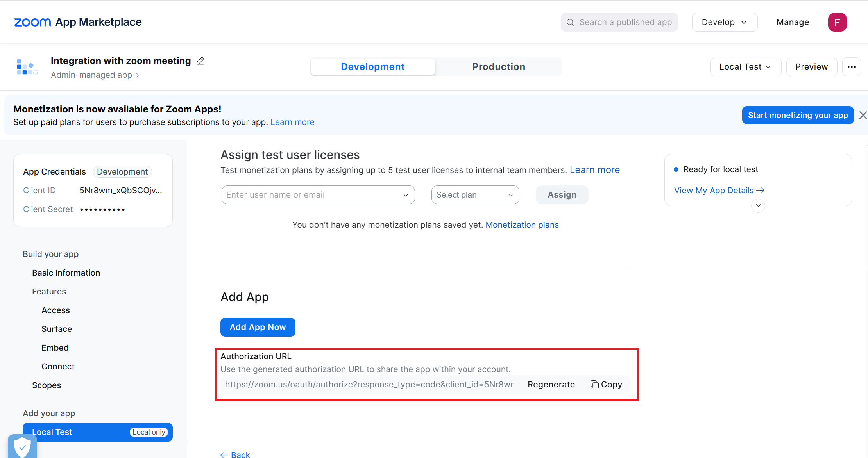This screenshot has width=868, height=458.
Task: Click Learn more about test user licenses
Action: pos(594,170)
